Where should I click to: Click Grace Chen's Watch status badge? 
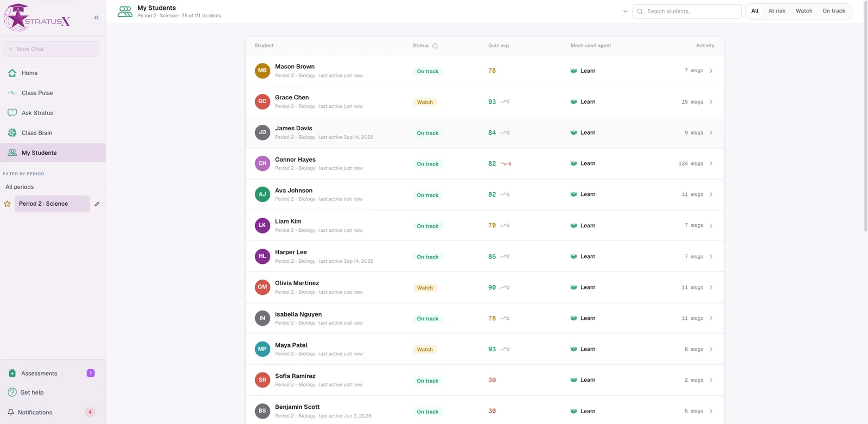pyautogui.click(x=425, y=102)
